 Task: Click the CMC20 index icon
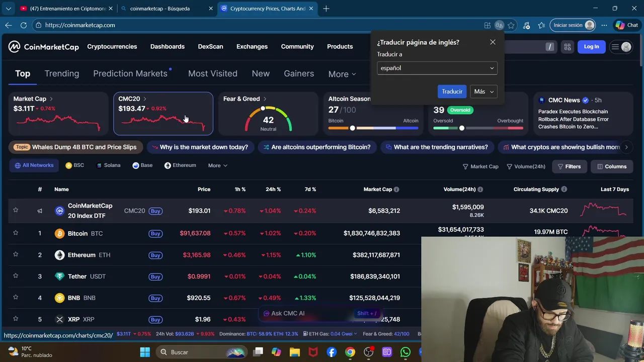tap(59, 211)
